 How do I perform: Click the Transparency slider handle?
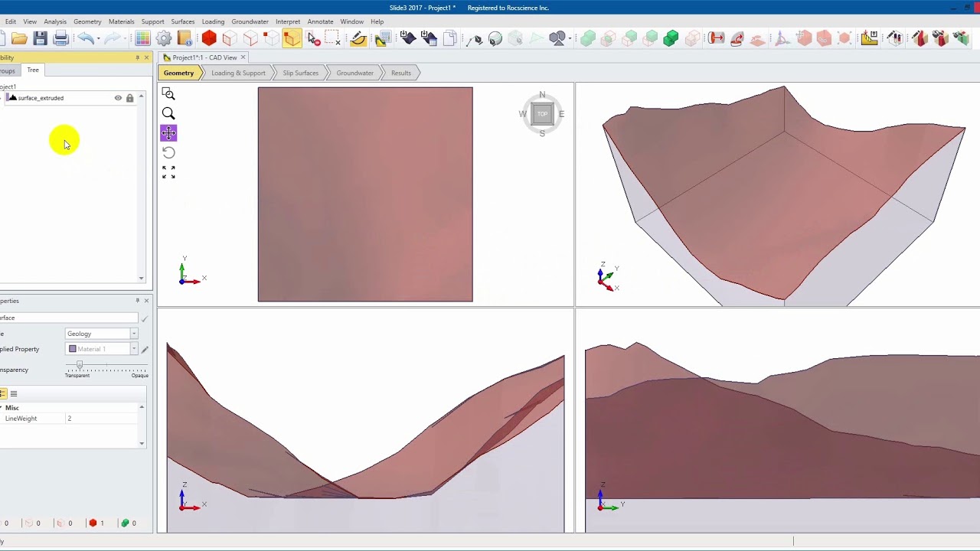pyautogui.click(x=80, y=366)
